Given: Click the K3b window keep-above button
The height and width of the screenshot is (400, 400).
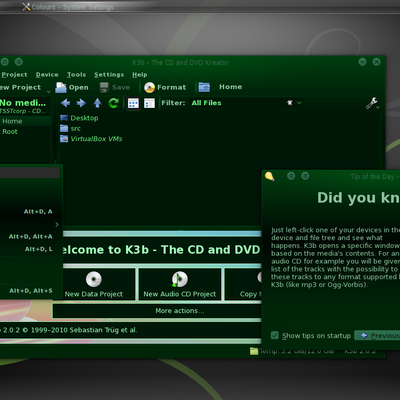Looking at the screenshot, I should point(5,62).
